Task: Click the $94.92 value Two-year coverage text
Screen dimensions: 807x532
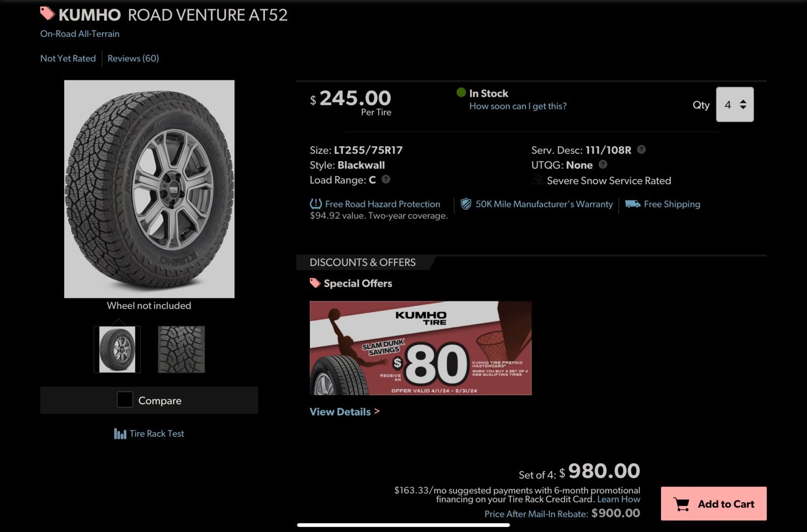Action: coord(379,216)
